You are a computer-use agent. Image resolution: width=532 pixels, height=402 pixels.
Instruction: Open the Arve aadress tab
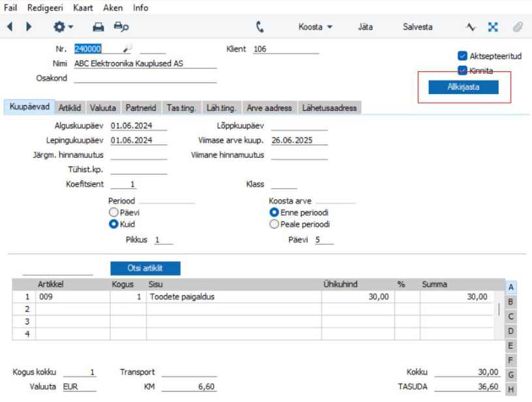(270, 108)
